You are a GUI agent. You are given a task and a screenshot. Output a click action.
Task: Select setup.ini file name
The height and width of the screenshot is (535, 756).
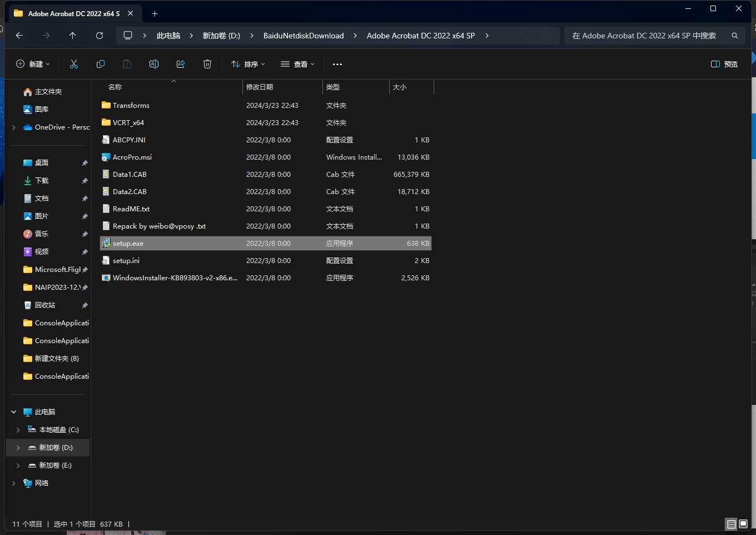(126, 261)
